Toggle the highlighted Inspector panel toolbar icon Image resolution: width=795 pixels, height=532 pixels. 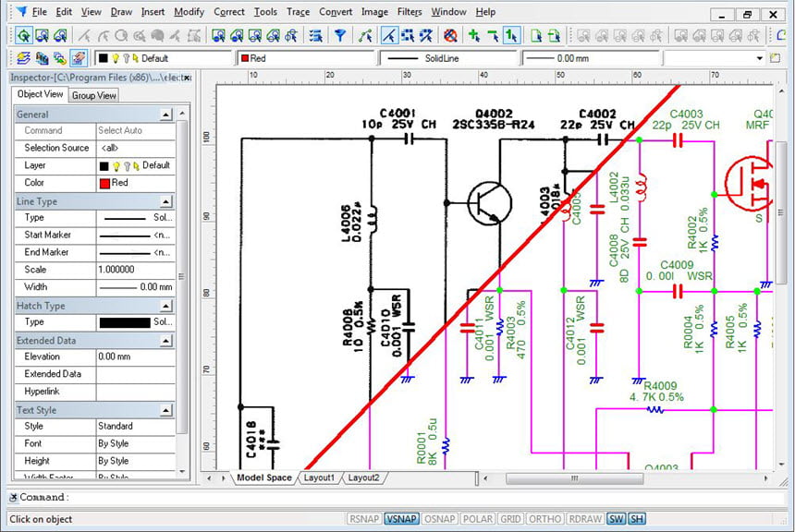[78, 58]
